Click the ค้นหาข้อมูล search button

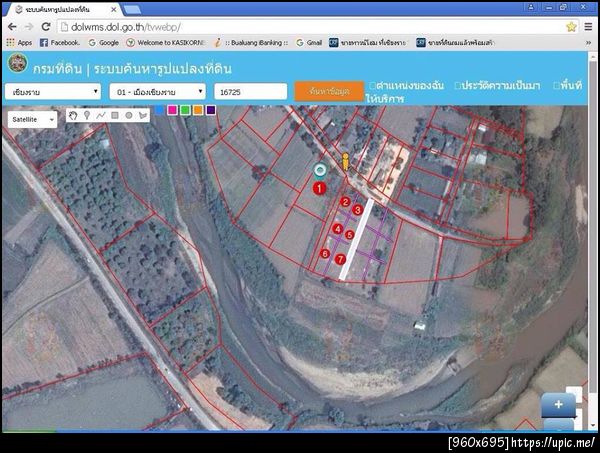tap(329, 91)
